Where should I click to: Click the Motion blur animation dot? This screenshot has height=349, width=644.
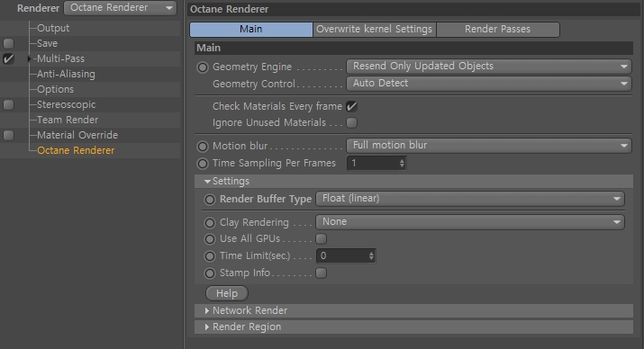pos(203,147)
